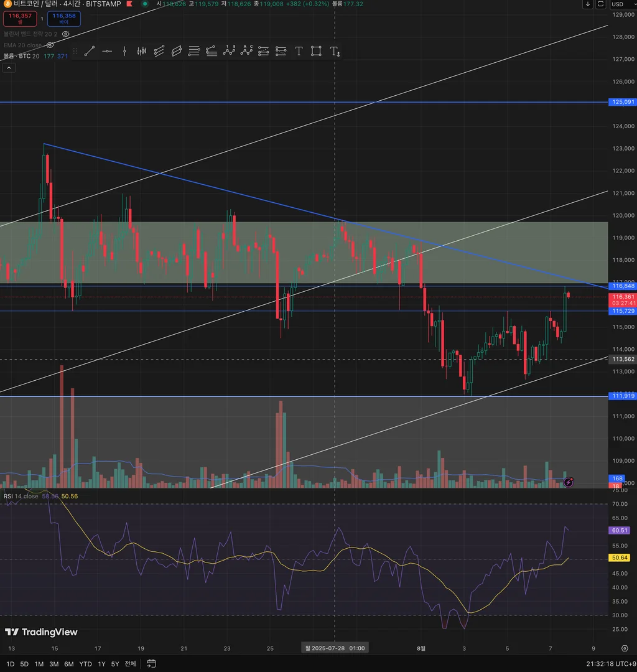This screenshot has height=672, width=637.
Task: Select the 1D time range
Action: (x=11, y=664)
